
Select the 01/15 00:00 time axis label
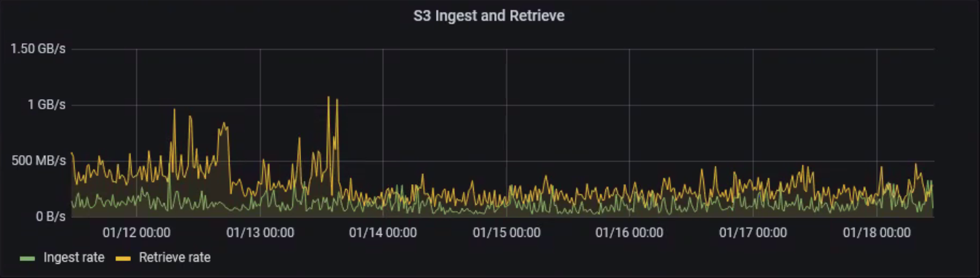tap(506, 233)
